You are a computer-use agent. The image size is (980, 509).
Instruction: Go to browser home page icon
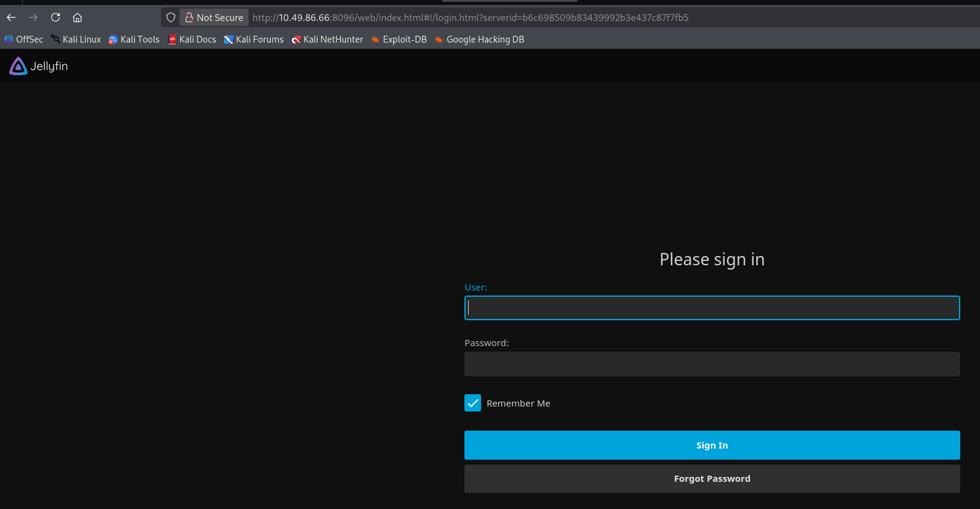[x=78, y=17]
